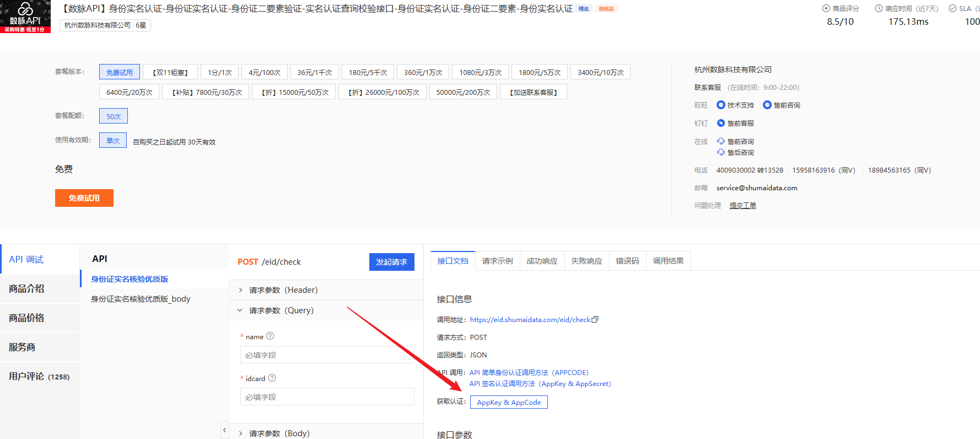980x439 pixels.
Task: Collapse the API sidebar panel arrow
Action: point(224,430)
